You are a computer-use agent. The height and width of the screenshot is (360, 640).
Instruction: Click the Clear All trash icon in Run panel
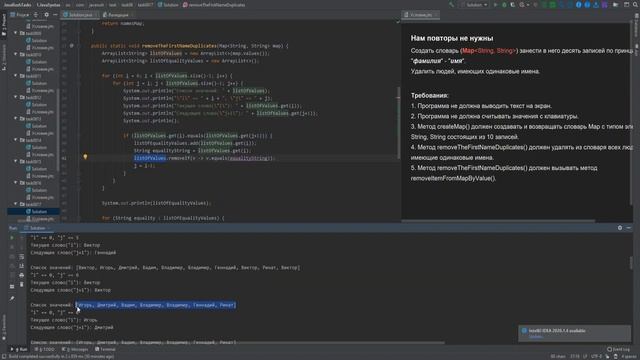pyautogui.click(x=22, y=284)
